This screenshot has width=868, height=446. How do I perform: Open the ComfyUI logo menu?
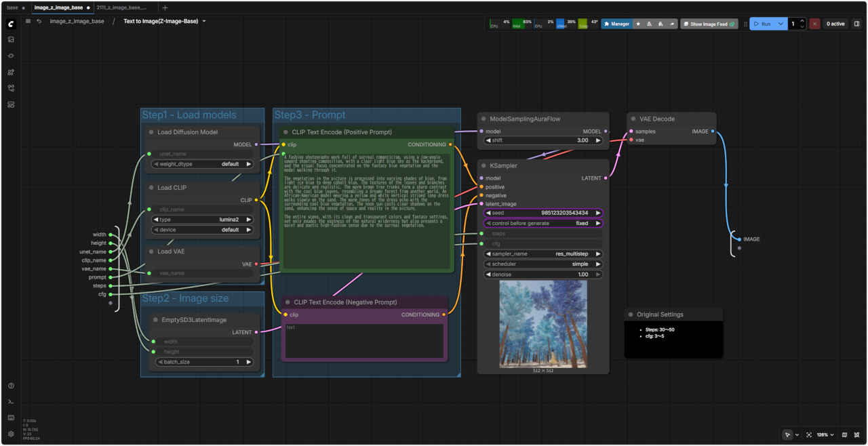(x=11, y=24)
